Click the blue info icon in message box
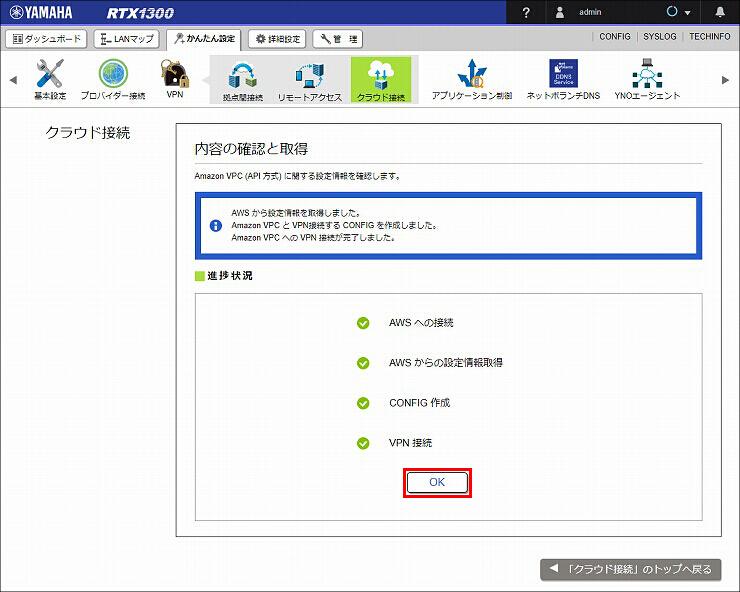740x592 pixels. [216, 226]
